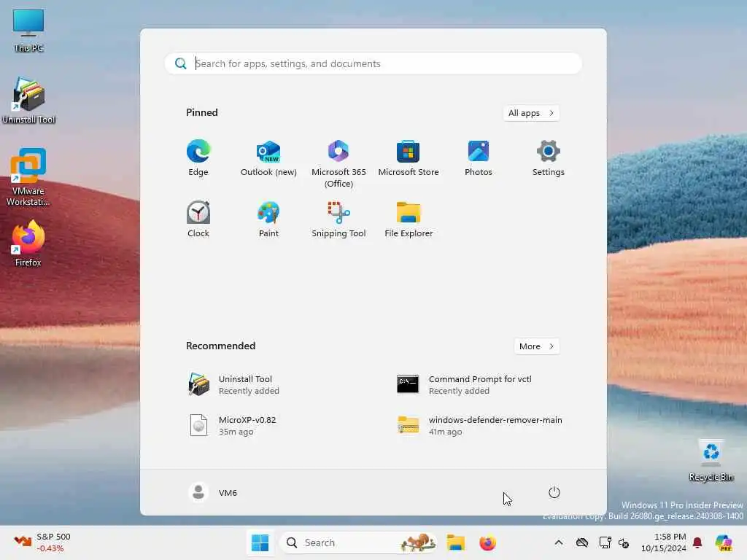Select Uninstall Tool desktop shortcut
Viewport: 747px width, 560px height.
(28, 101)
